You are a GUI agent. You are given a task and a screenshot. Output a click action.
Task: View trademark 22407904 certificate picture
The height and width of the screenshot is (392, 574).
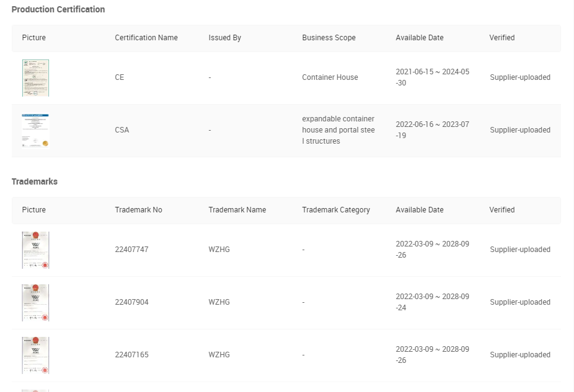35,303
